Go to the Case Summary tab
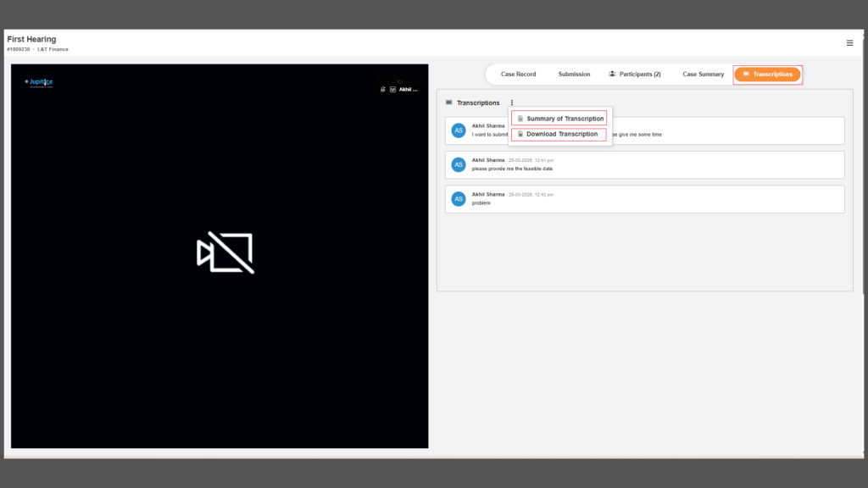This screenshot has height=488, width=868. tap(704, 75)
